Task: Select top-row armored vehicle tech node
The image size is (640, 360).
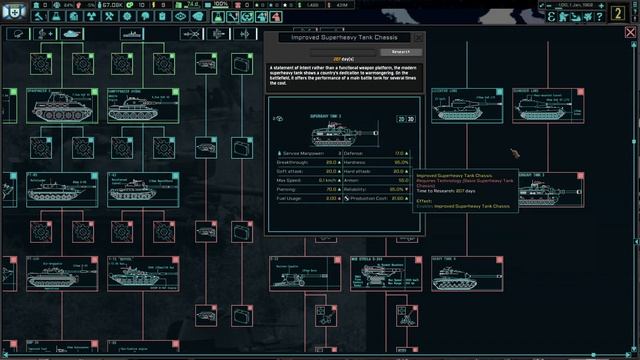Action: (x=206, y=64)
